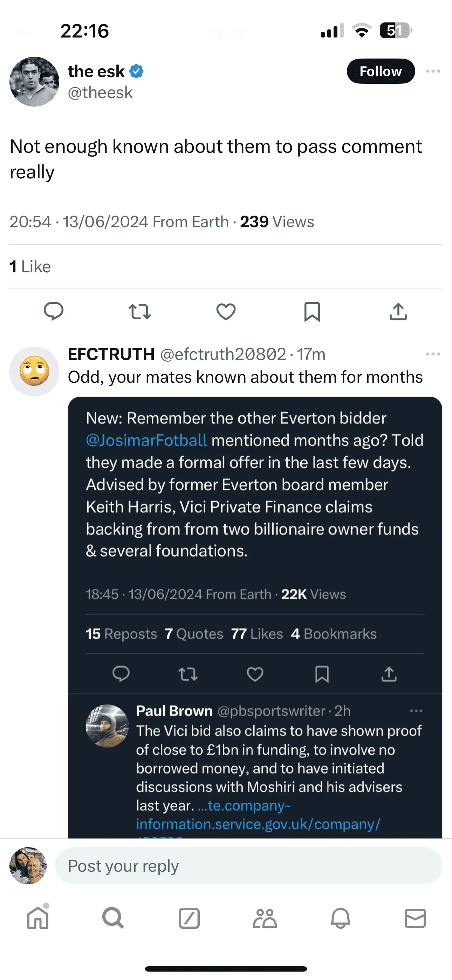Reply to the esk's post

point(53,312)
